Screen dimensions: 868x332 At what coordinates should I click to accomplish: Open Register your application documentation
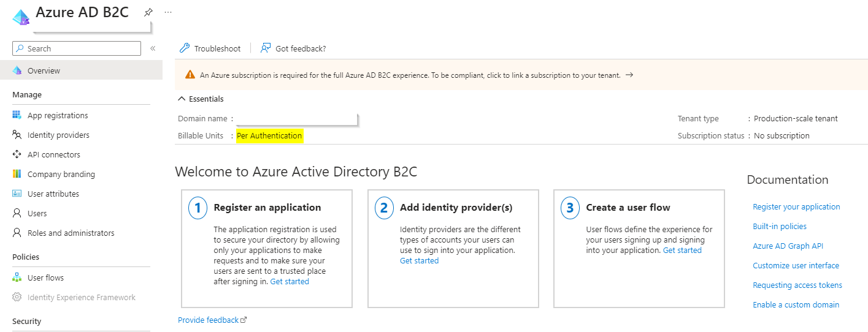tap(796, 206)
